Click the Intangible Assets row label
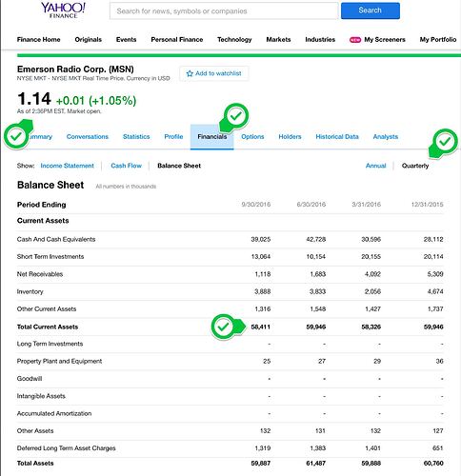The width and height of the screenshot is (461, 476). (41, 396)
